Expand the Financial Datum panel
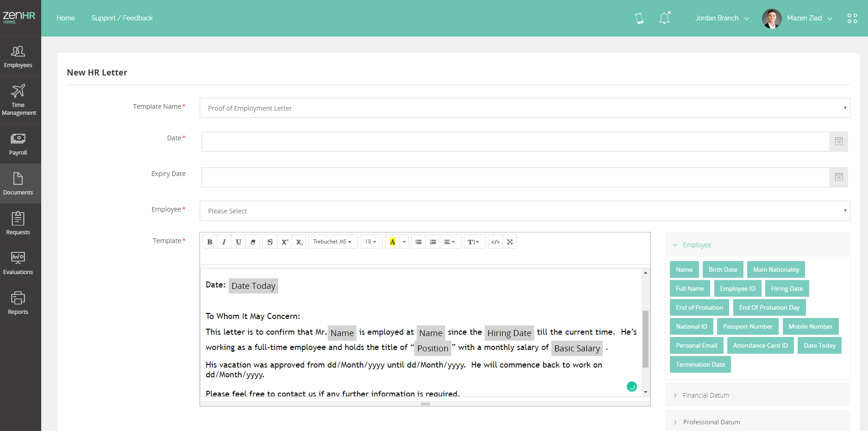Image resolution: width=868 pixels, height=431 pixels. pos(757,395)
